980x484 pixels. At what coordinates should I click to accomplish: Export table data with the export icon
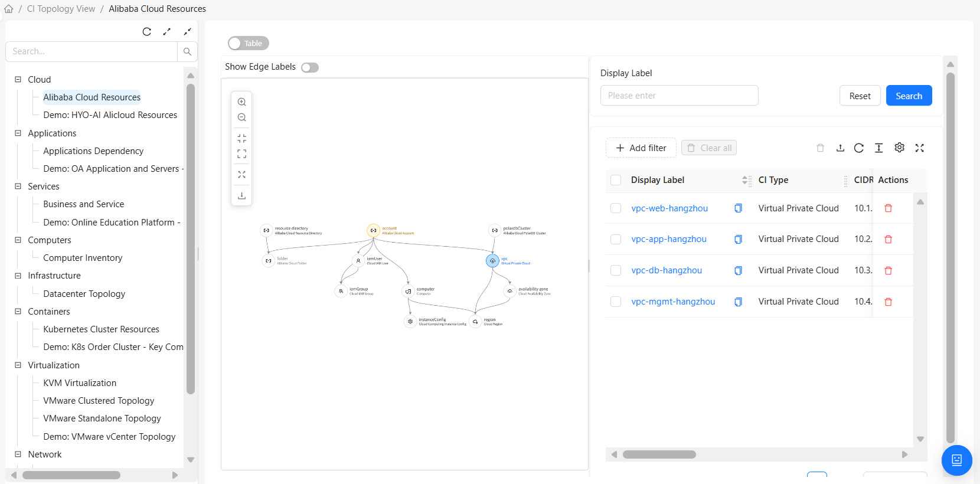(840, 148)
